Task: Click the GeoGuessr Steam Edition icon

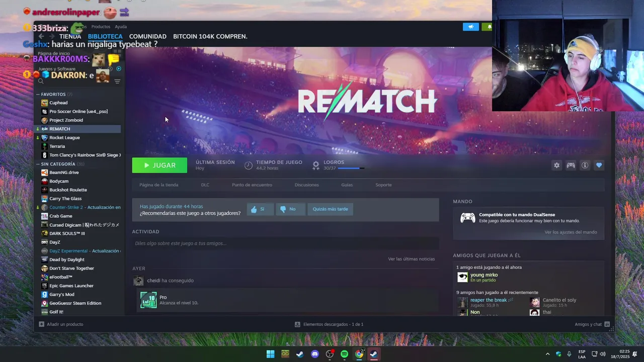Action: coord(45,303)
